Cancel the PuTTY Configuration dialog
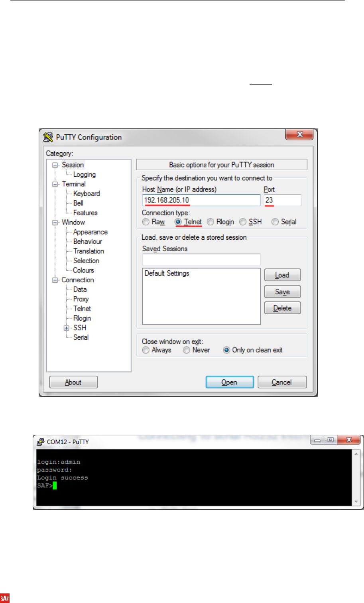This screenshot has width=364, height=603. click(282, 382)
